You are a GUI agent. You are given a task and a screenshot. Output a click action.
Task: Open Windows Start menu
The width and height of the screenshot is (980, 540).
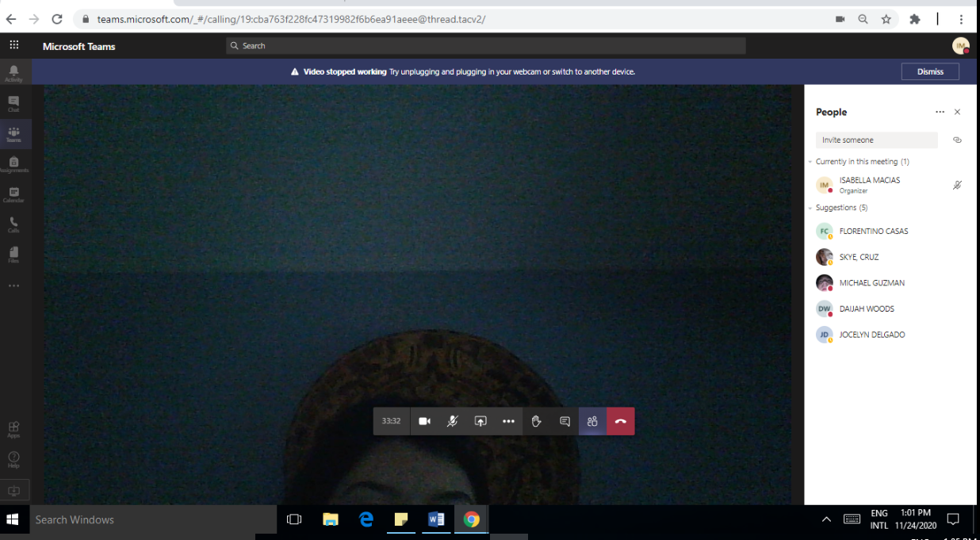13,520
